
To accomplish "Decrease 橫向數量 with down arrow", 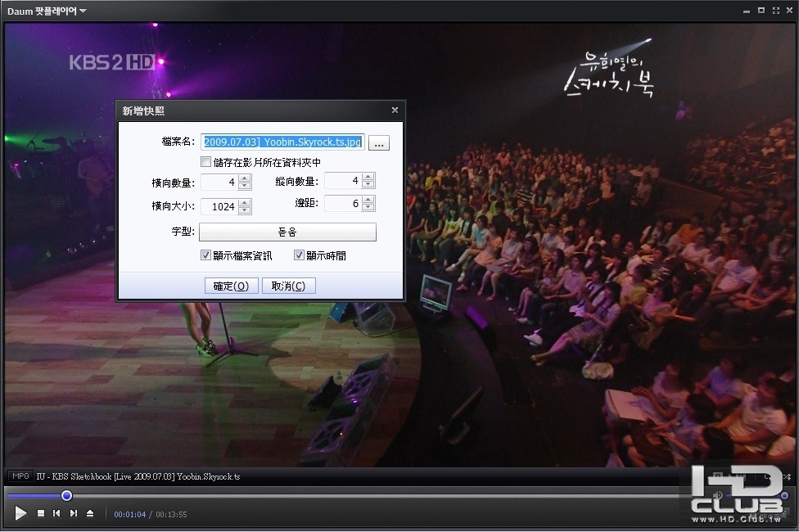I will pyautogui.click(x=245, y=186).
